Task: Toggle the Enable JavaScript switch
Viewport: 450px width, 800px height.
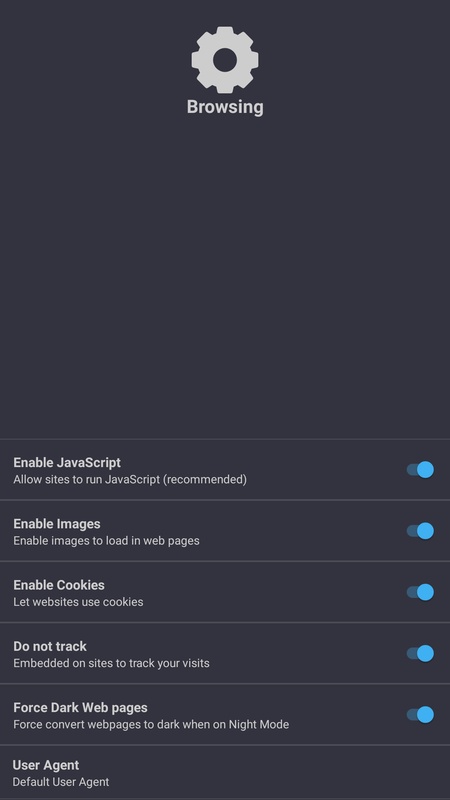Action: pyautogui.click(x=420, y=469)
